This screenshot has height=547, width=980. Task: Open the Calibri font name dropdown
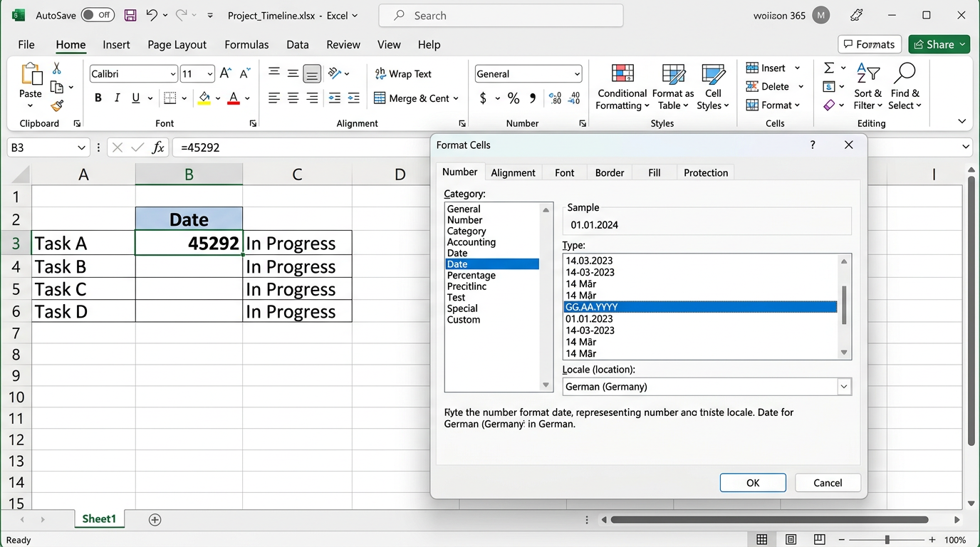click(172, 74)
